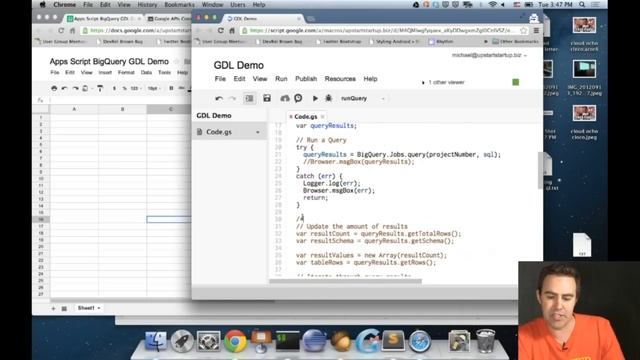
Task: Select 'Google APIs Console' browser tab
Action: tap(169, 19)
